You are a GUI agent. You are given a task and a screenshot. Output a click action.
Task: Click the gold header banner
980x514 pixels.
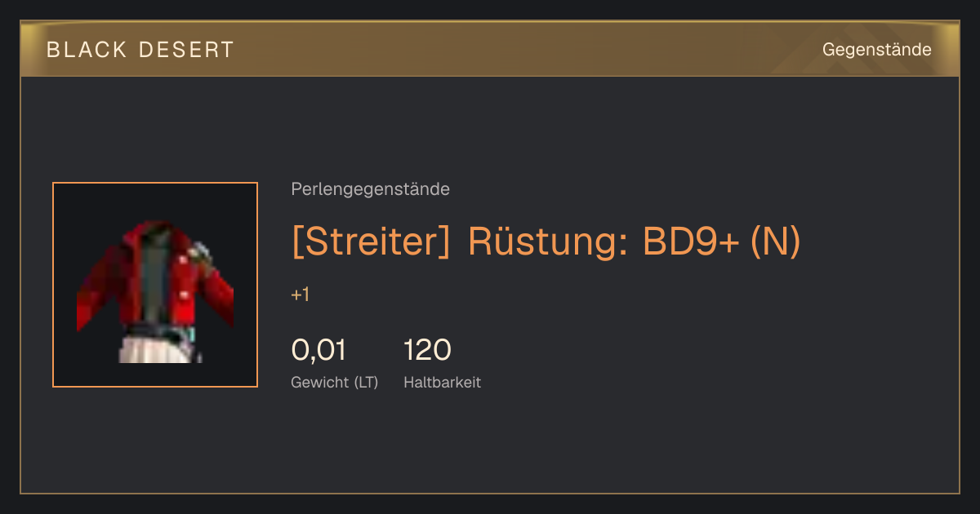[x=490, y=49]
